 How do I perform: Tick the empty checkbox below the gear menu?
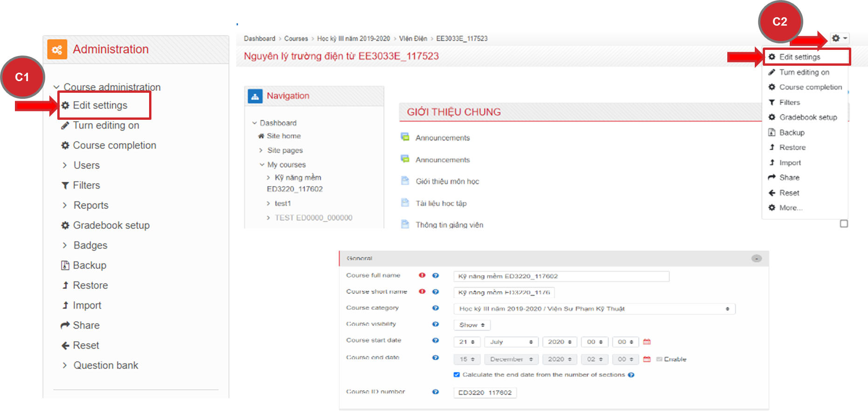point(844,224)
